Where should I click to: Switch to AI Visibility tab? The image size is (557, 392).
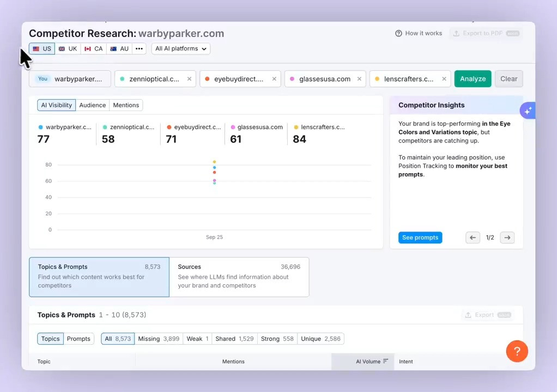(x=57, y=105)
